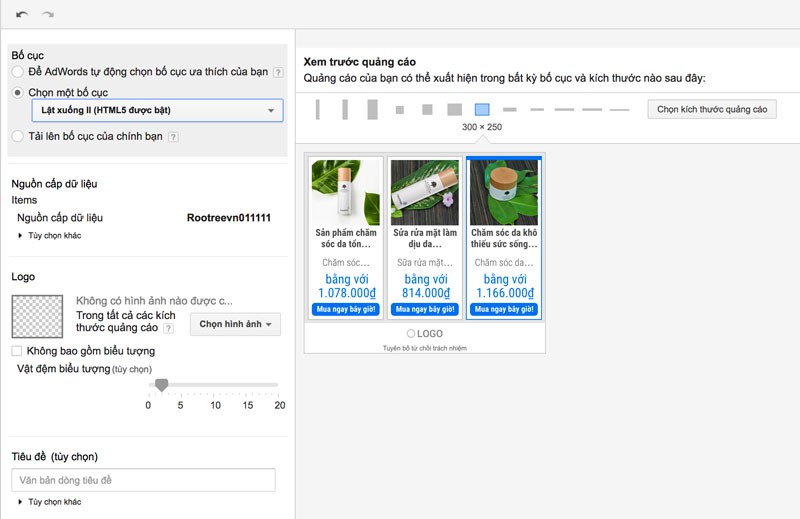Expand 'Tùy chọn khác' under headline field

[50, 502]
